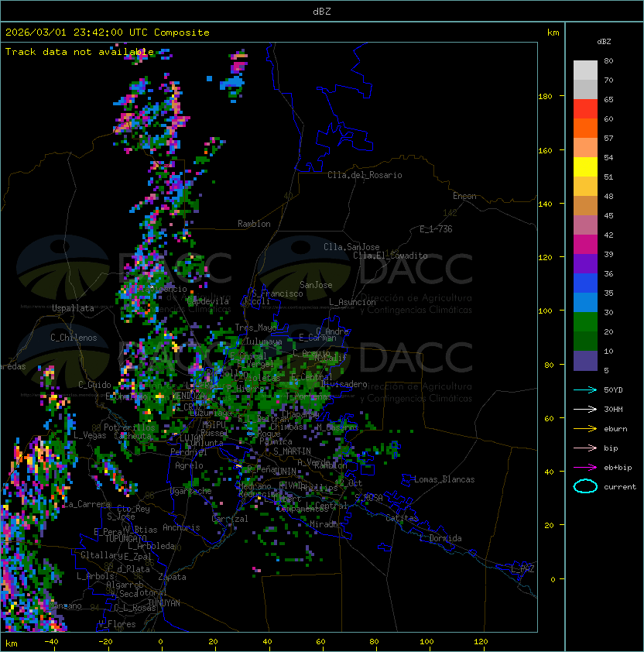Click the 'Zapata' map label
Image resolution: width=644 pixels, height=652 pixels.
click(x=172, y=577)
